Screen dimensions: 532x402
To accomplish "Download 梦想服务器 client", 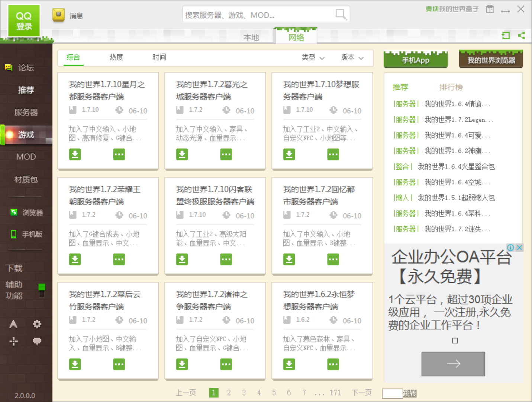I will click(x=289, y=154).
